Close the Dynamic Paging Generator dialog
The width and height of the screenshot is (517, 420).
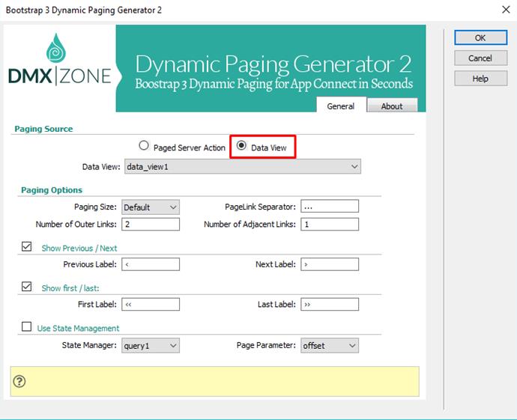click(x=506, y=10)
